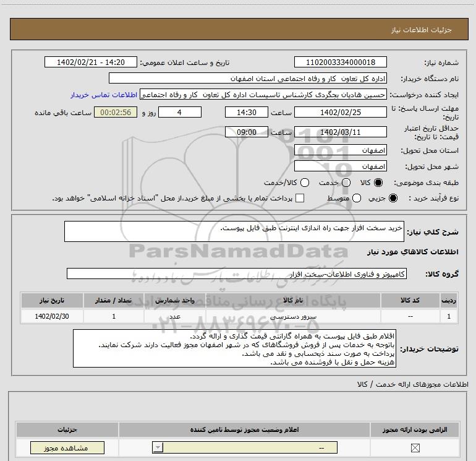
Task: Click the واحد شمارش column header
Action: pyautogui.click(x=175, y=300)
